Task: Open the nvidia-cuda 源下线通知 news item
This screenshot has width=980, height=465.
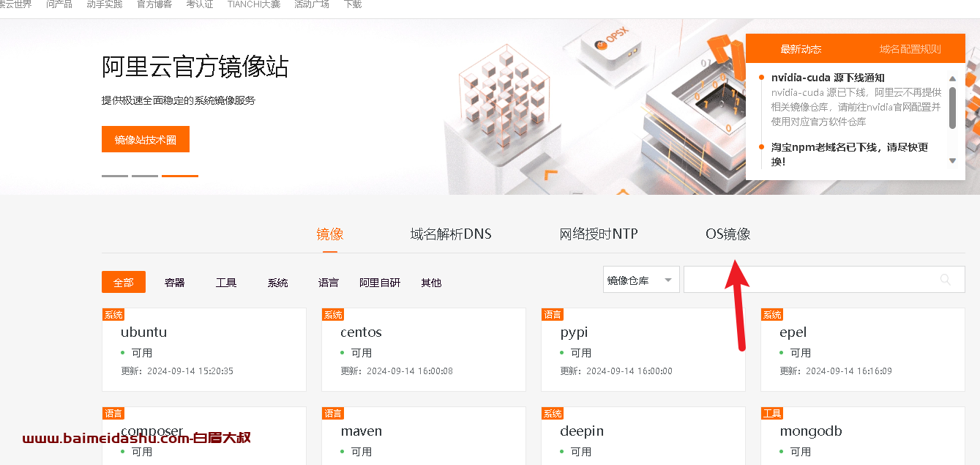Action: tap(828, 78)
